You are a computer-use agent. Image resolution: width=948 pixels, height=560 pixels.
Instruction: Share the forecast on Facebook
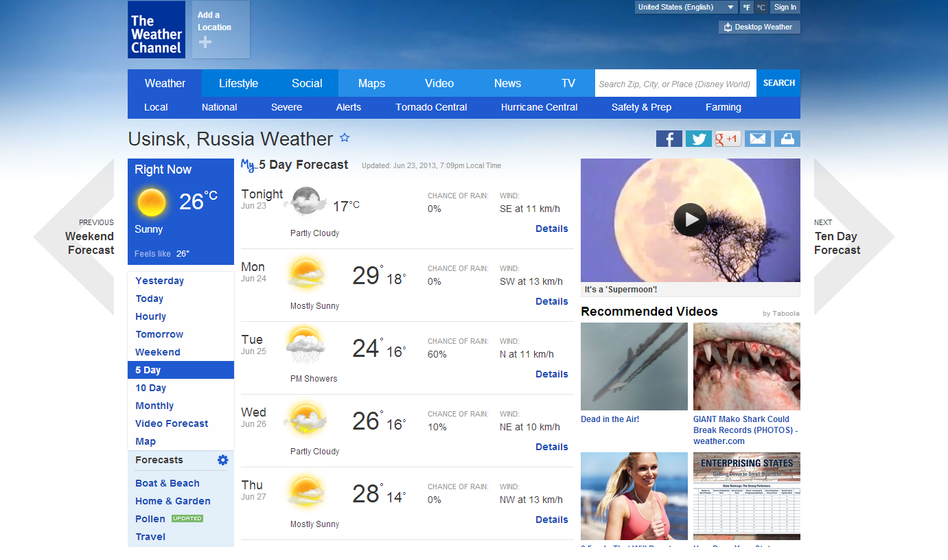point(669,139)
